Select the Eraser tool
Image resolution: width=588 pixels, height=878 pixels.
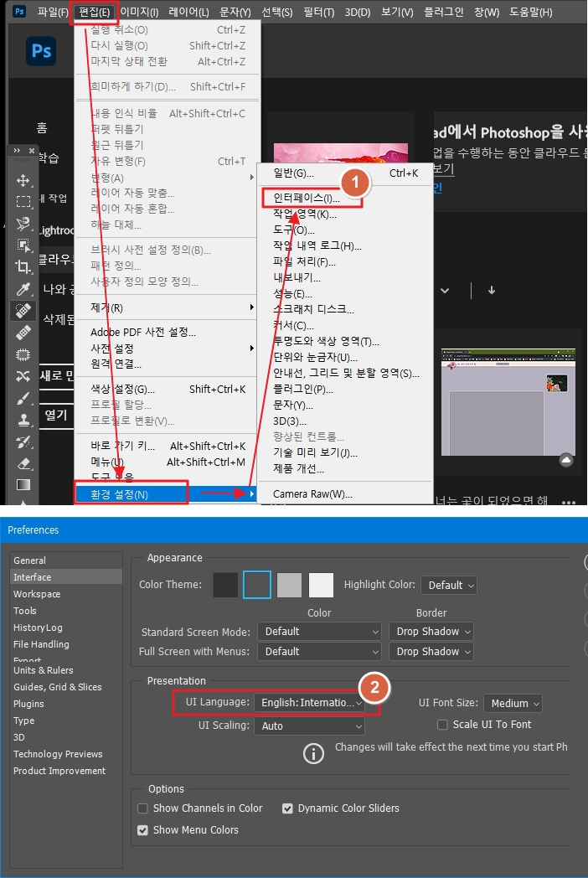(23, 463)
